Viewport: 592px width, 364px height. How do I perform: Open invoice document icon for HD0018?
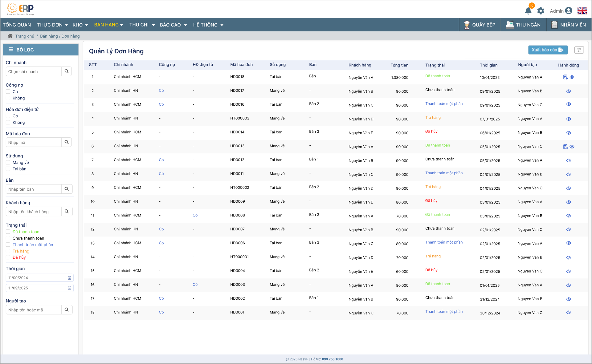[x=565, y=77]
